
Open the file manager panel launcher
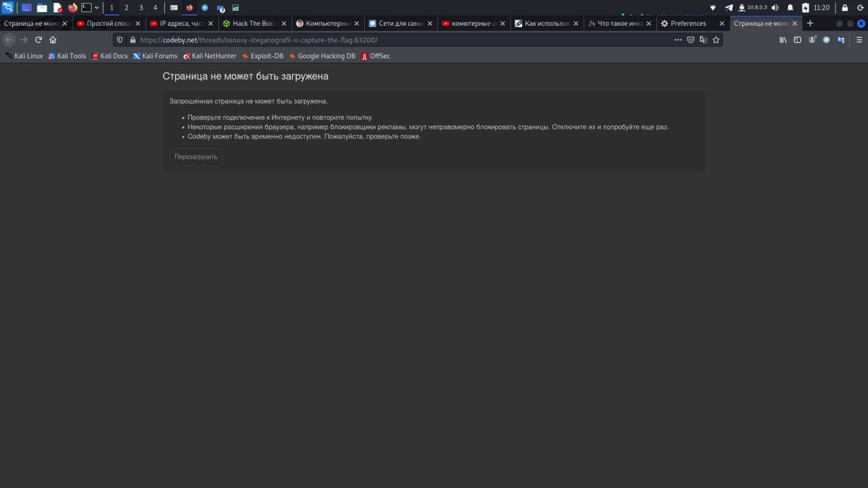(x=42, y=7)
